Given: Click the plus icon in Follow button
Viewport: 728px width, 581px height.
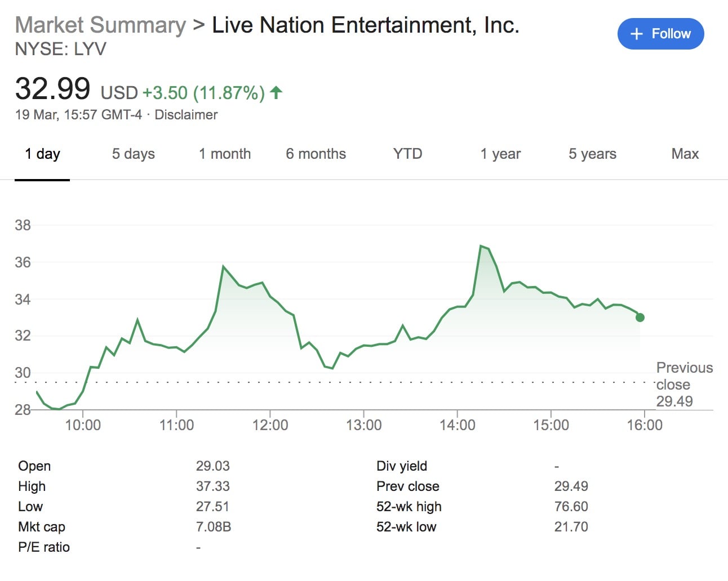Looking at the screenshot, I should (636, 34).
